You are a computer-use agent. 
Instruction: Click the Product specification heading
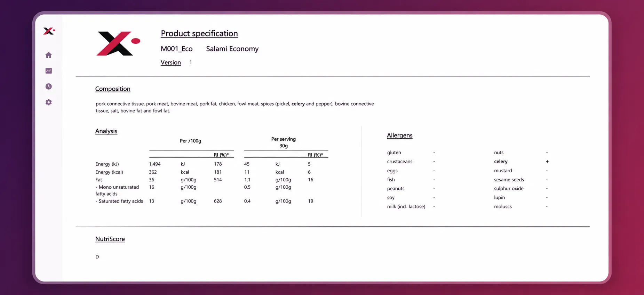pos(199,33)
